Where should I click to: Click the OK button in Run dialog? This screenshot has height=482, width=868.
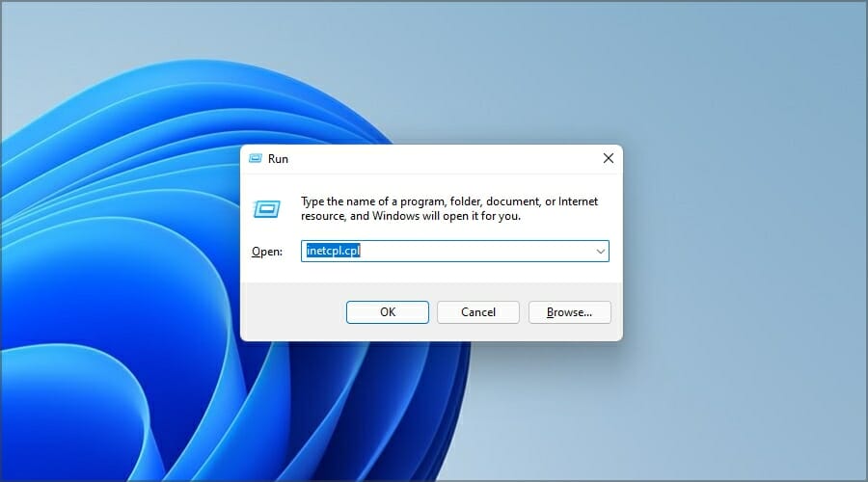click(x=388, y=312)
